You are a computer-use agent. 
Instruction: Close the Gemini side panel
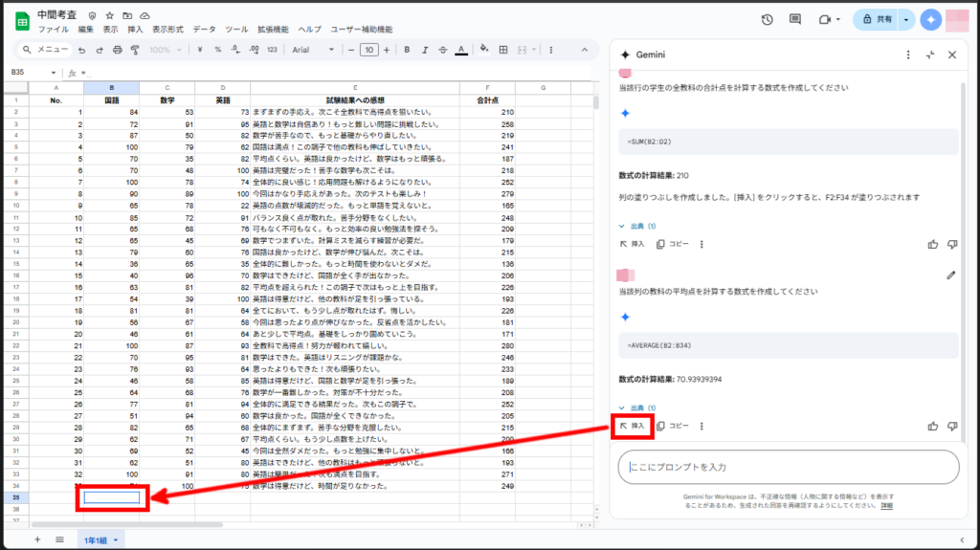[952, 55]
